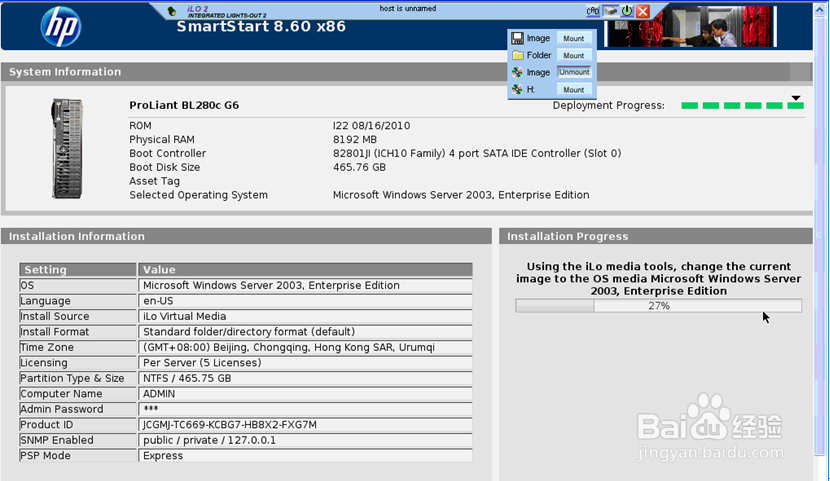Click SNMP value 'public / private / 127.0.0.1'

(x=305, y=440)
